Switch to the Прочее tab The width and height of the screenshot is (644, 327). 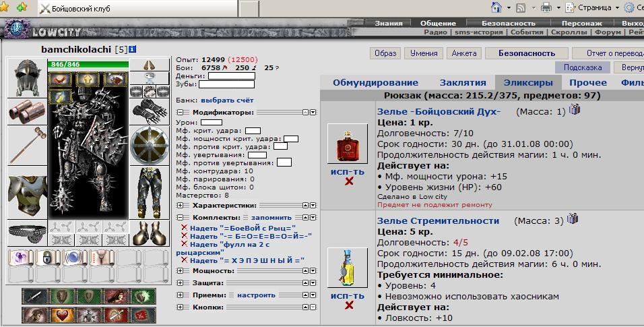[587, 83]
